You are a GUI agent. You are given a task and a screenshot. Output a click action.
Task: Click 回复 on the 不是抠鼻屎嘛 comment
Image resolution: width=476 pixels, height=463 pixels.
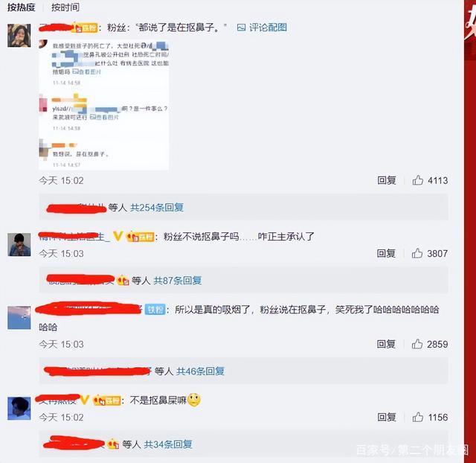[x=387, y=417]
